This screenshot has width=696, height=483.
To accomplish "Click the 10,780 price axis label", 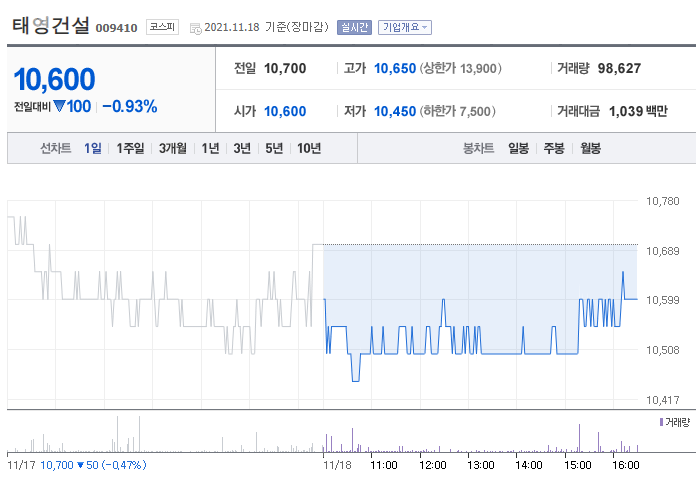I will pos(663,202).
